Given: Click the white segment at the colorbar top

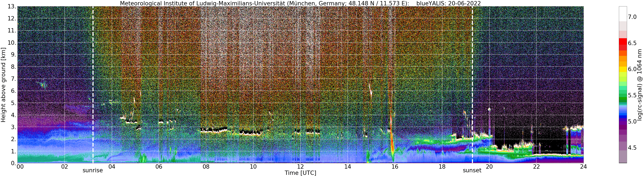Looking at the screenshot, I should pyautogui.click(x=623, y=14).
